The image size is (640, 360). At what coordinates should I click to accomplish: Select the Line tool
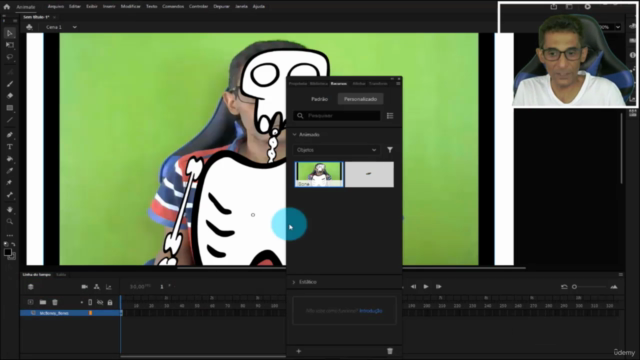click(x=10, y=120)
